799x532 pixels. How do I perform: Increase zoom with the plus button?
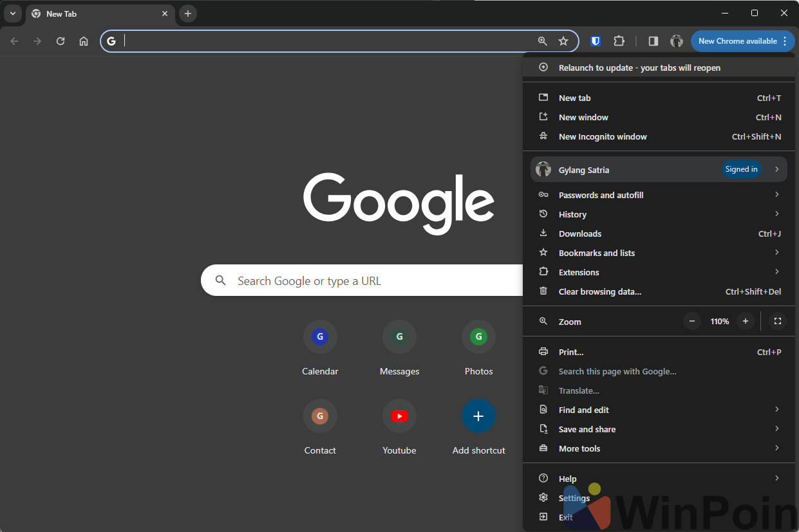click(746, 321)
